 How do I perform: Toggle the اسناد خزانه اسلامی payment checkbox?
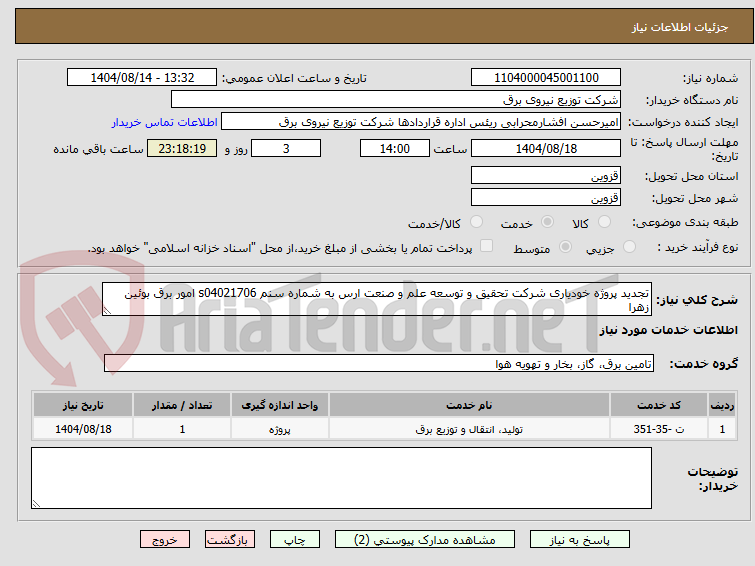pos(487,246)
